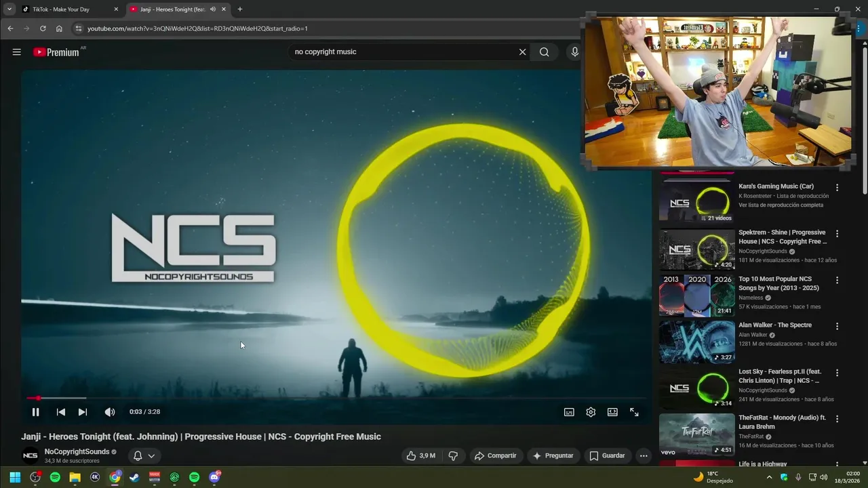Open the TheFatRat - Monody video title
The image size is (868, 488).
pyautogui.click(x=782, y=422)
